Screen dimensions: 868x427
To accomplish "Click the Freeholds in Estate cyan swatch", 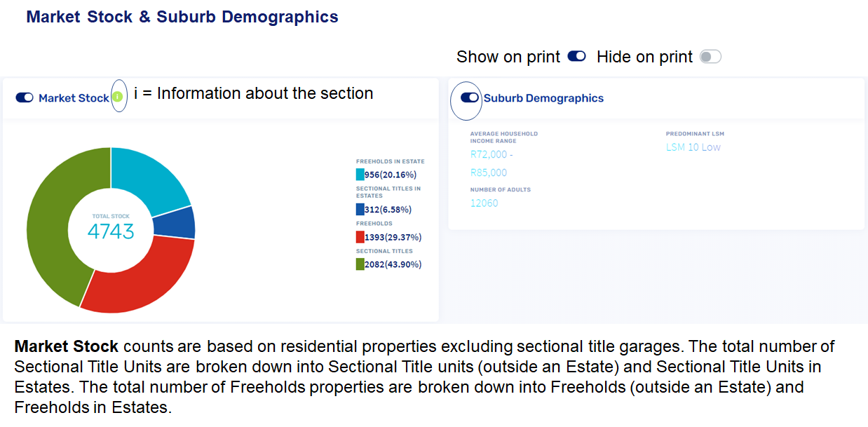I will [360, 175].
